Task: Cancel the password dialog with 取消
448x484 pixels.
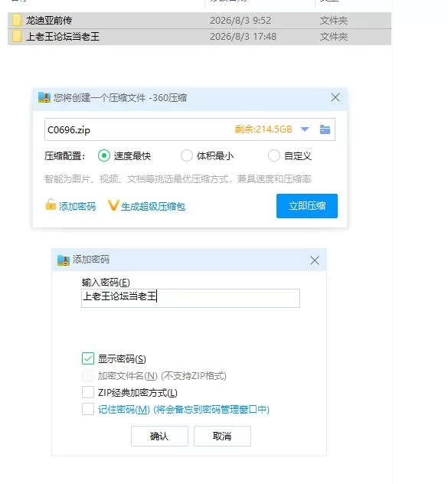Action: pyautogui.click(x=222, y=436)
